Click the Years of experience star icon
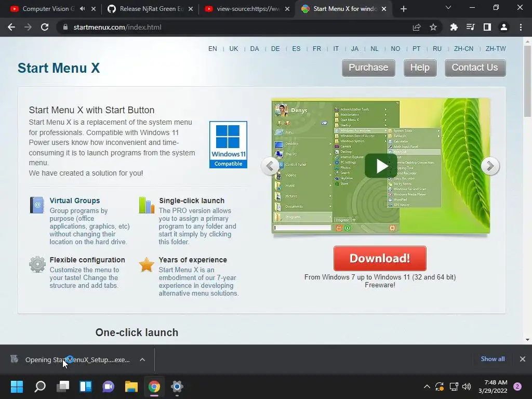The image size is (532, 399). tap(147, 264)
